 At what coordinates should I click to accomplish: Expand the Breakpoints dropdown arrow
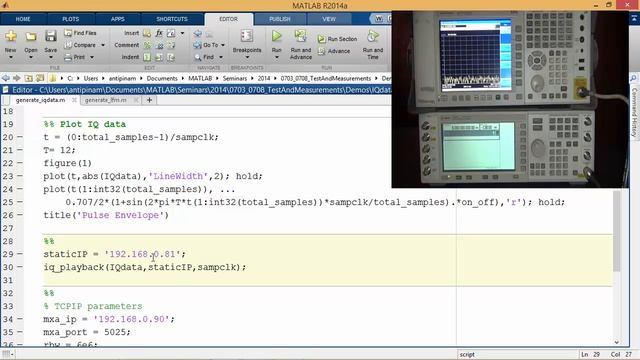click(x=247, y=57)
